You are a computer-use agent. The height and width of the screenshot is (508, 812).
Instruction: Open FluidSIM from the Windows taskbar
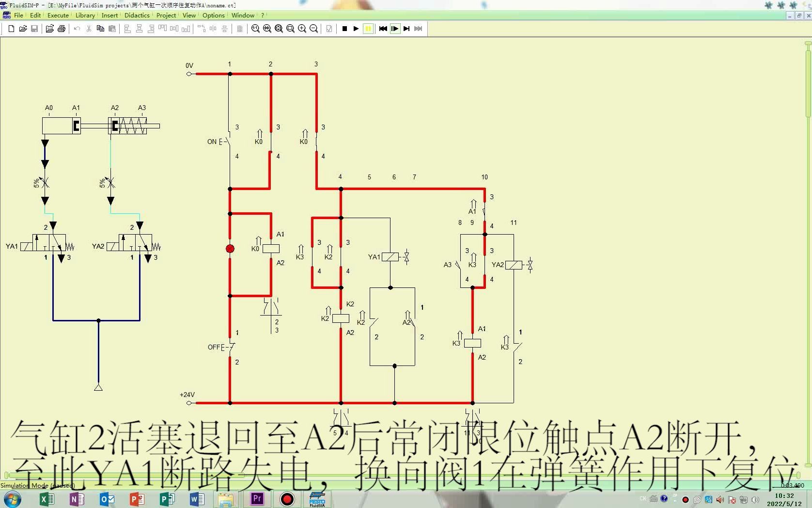(317, 499)
